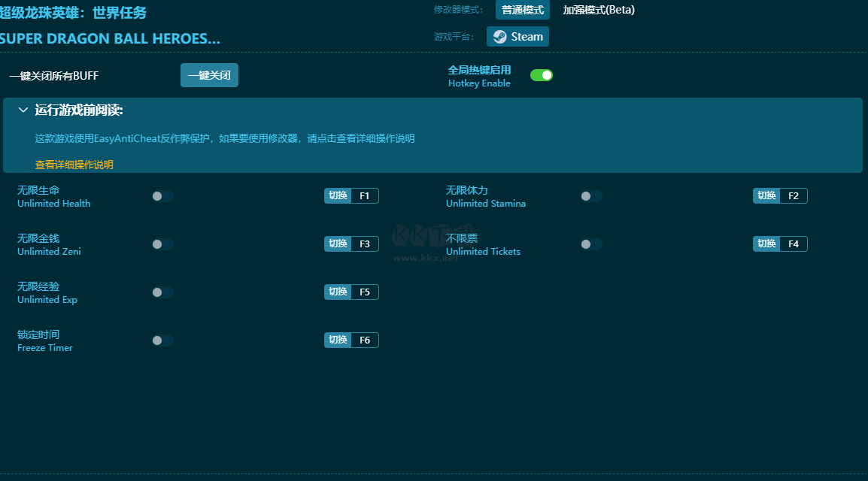Select the 普通模式 mode tab
The image size is (868, 481).
pyautogui.click(x=523, y=10)
